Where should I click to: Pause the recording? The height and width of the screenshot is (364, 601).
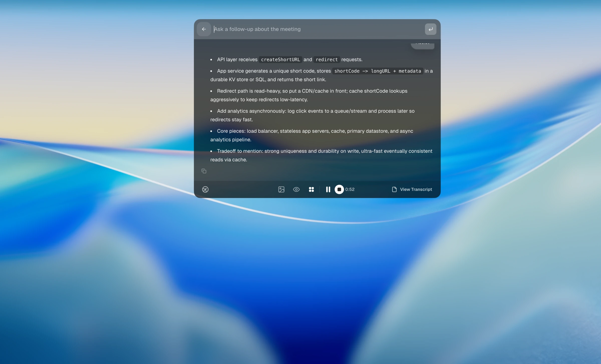pyautogui.click(x=328, y=190)
